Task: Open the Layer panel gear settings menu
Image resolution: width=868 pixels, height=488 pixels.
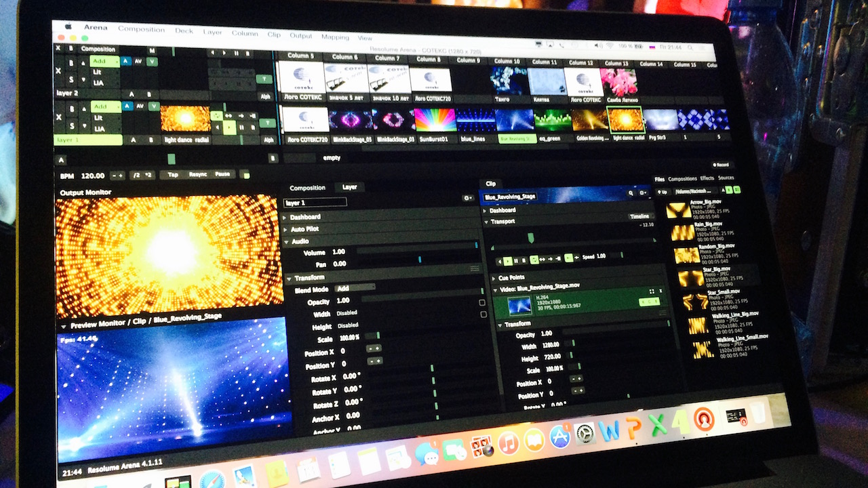Action: click(467, 198)
